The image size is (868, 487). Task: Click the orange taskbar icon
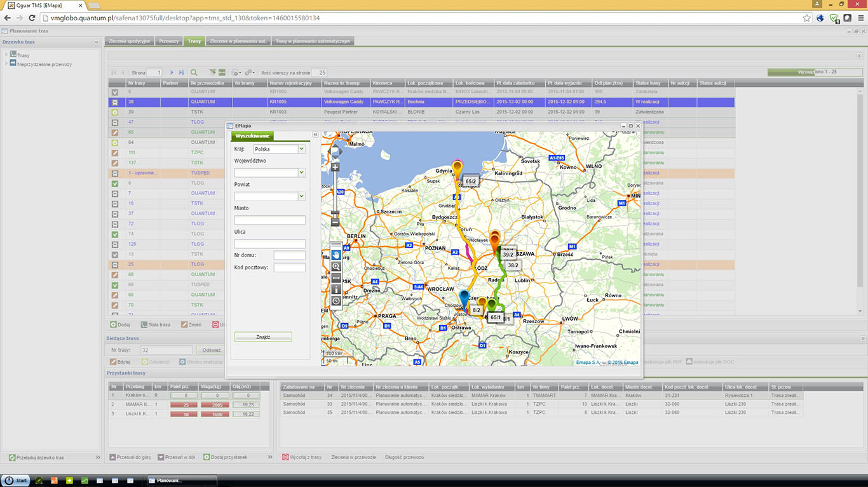(x=54, y=480)
